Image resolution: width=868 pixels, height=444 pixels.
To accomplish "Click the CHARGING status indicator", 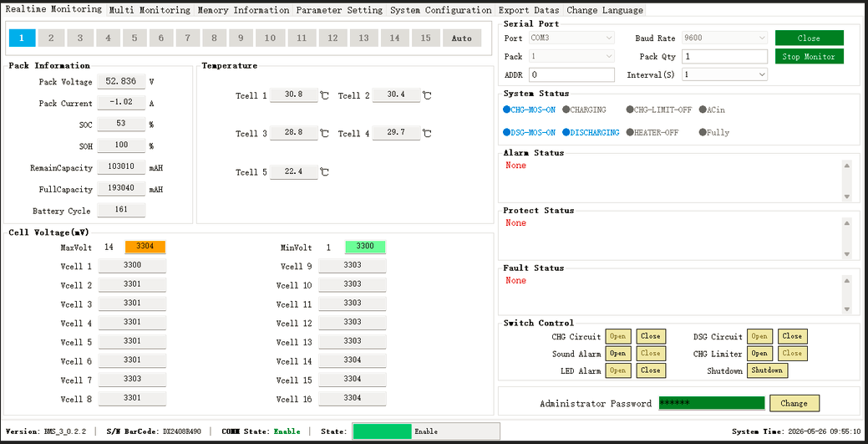I will click(x=584, y=110).
